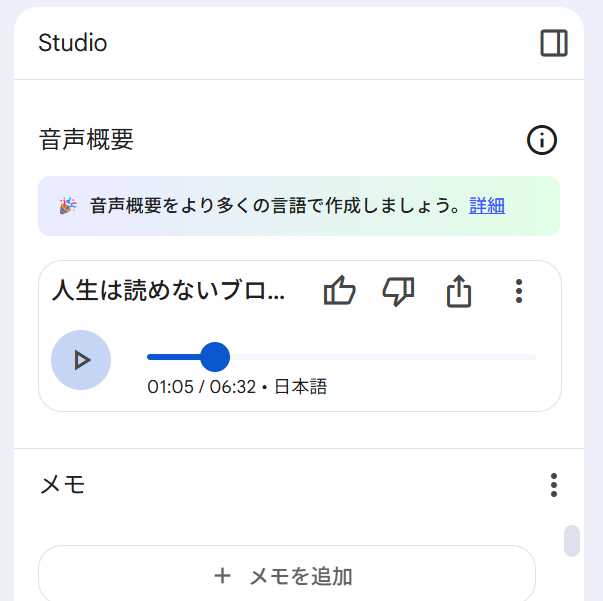The width and height of the screenshot is (603, 601).
Task: Give a thumbs up to the audio overview
Action: point(339,291)
